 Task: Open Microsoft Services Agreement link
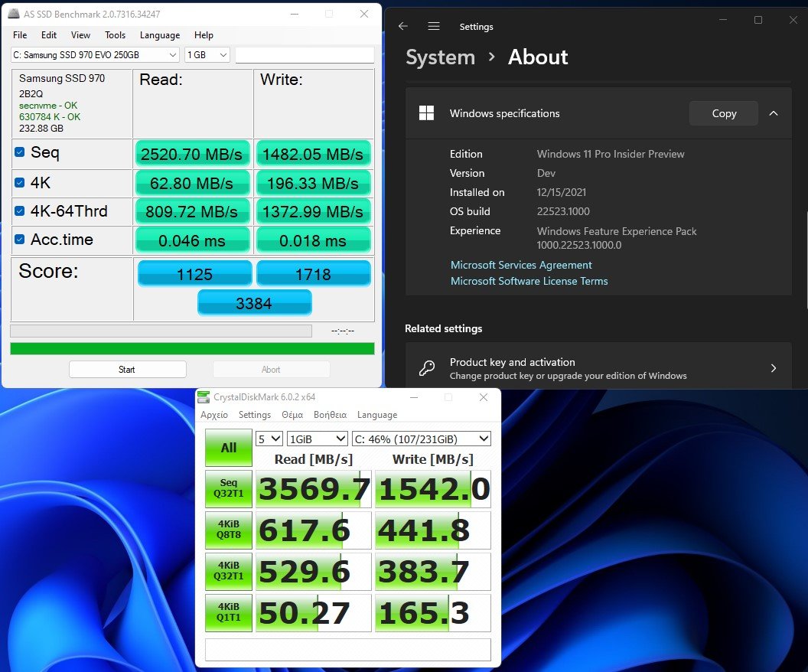(521, 265)
